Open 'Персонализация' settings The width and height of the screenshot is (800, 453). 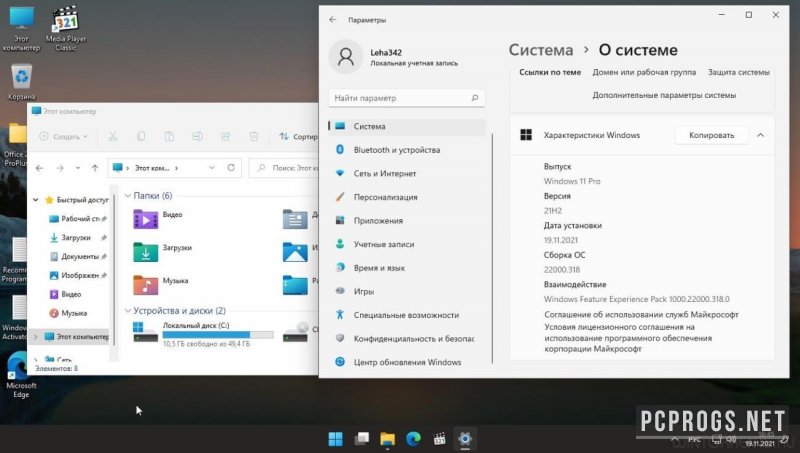tap(407, 197)
